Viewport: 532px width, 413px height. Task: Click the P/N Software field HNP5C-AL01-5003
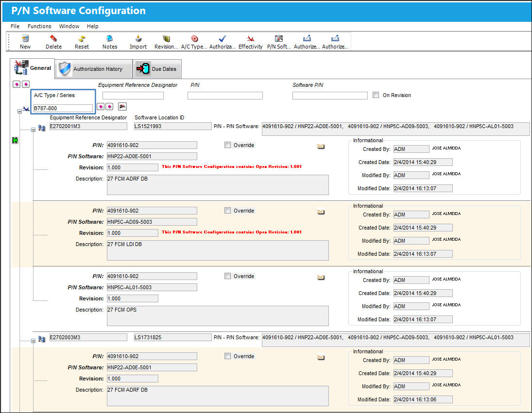(152, 287)
